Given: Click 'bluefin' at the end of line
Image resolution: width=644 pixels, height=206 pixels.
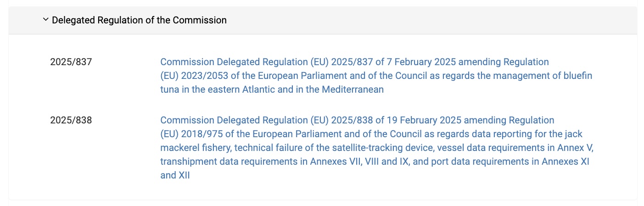Looking at the screenshot, I should coord(578,76).
